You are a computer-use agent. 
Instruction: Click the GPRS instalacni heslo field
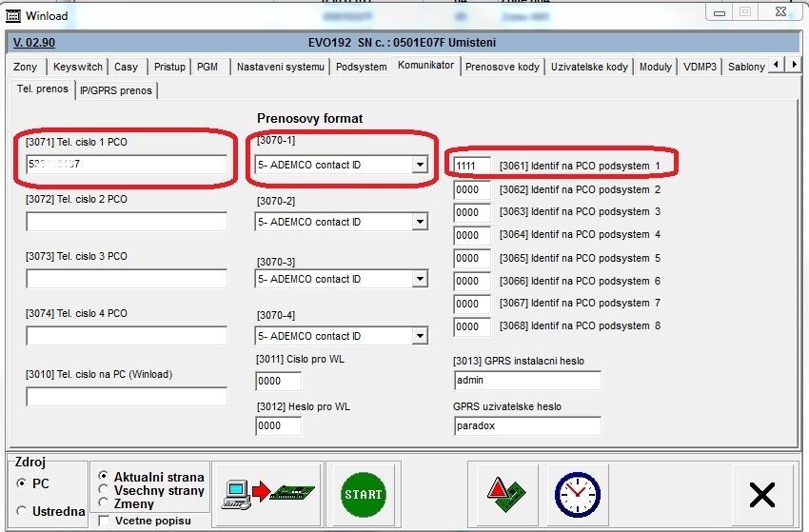[527, 380]
